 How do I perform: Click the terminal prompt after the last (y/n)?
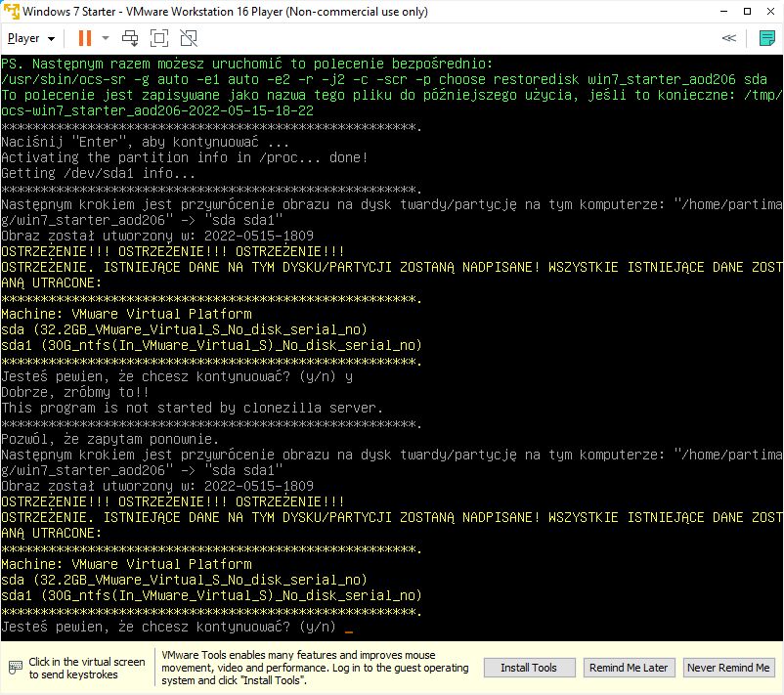pos(348,627)
